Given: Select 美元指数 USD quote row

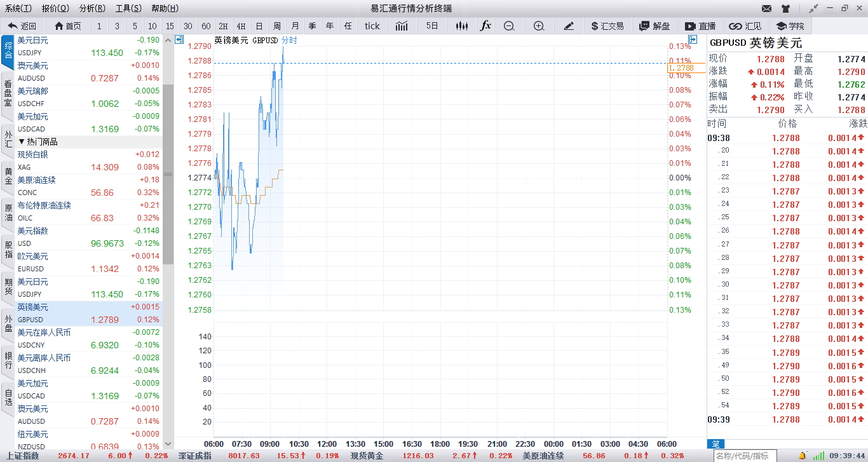Looking at the screenshot, I should tap(89, 237).
